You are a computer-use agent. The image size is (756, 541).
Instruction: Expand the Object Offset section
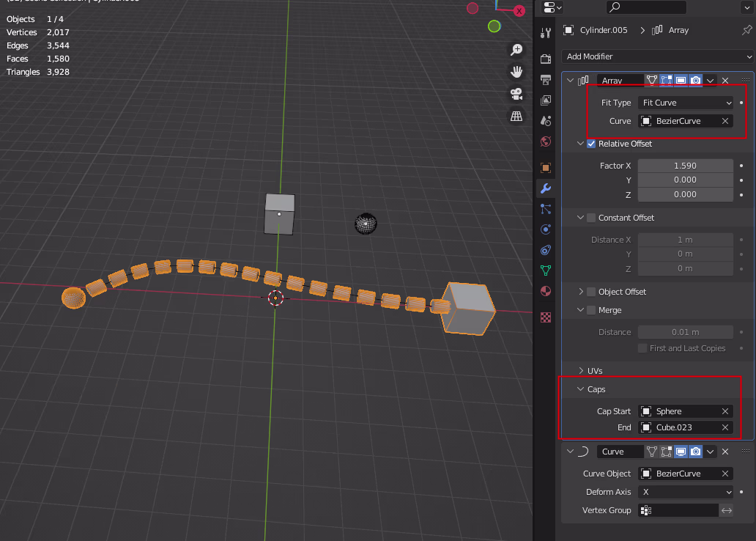(580, 292)
